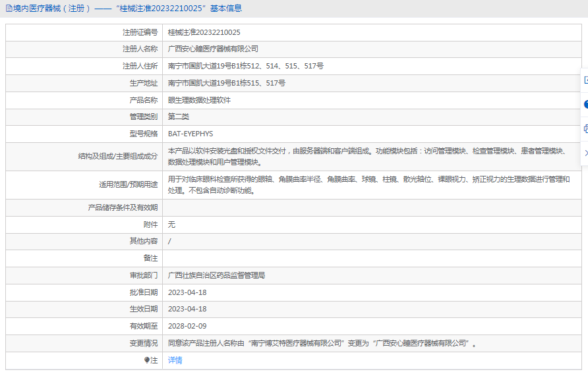The width and height of the screenshot is (588, 374).
Task: Click the round blue help icon at right edge
Action: pyautogui.click(x=585, y=104)
